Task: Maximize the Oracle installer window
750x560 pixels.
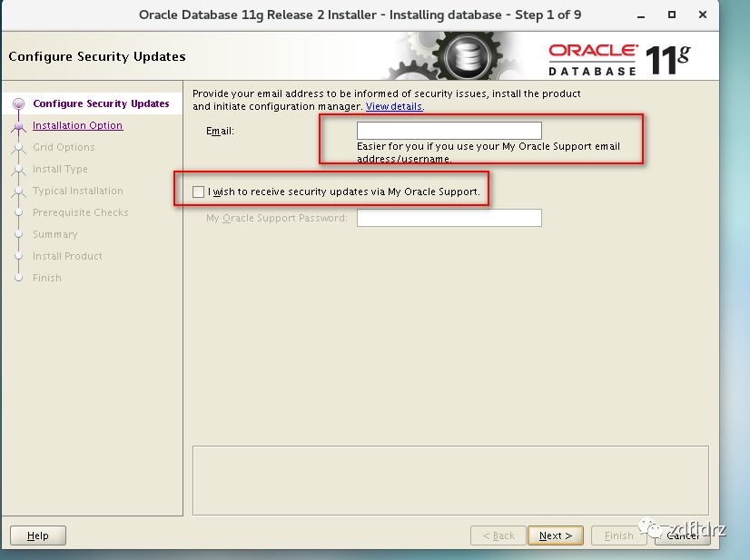Action: (672, 15)
